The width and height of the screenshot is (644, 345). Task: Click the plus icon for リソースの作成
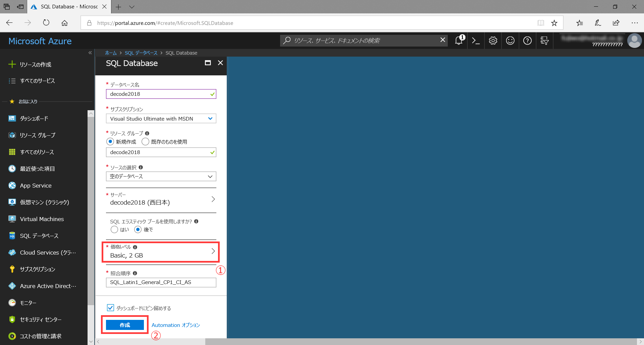pos(12,64)
